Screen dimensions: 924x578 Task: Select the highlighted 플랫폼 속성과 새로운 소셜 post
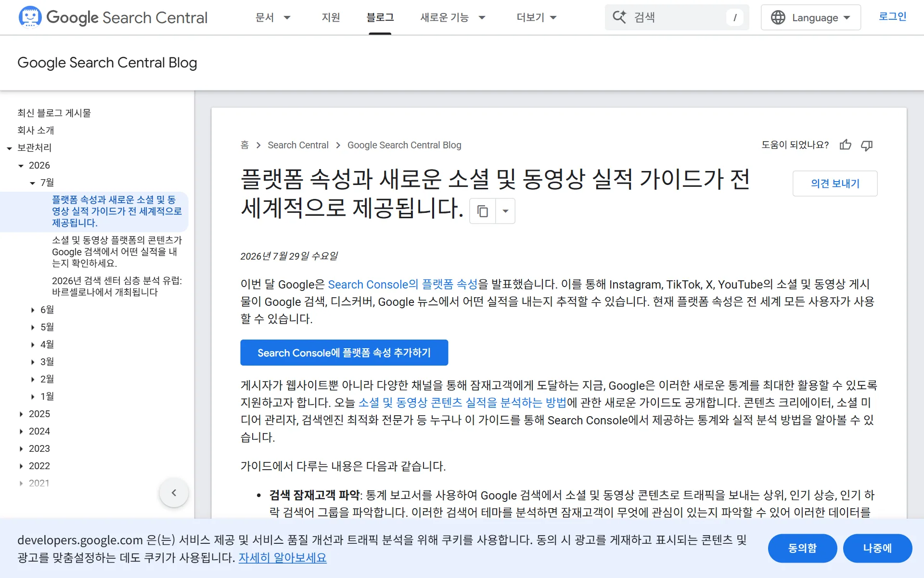pyautogui.click(x=117, y=211)
